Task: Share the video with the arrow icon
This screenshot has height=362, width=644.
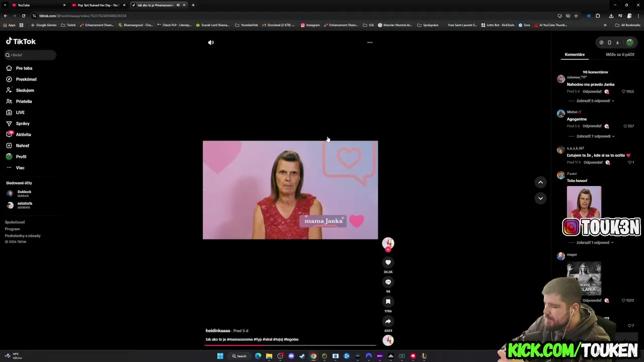Action: [x=388, y=321]
